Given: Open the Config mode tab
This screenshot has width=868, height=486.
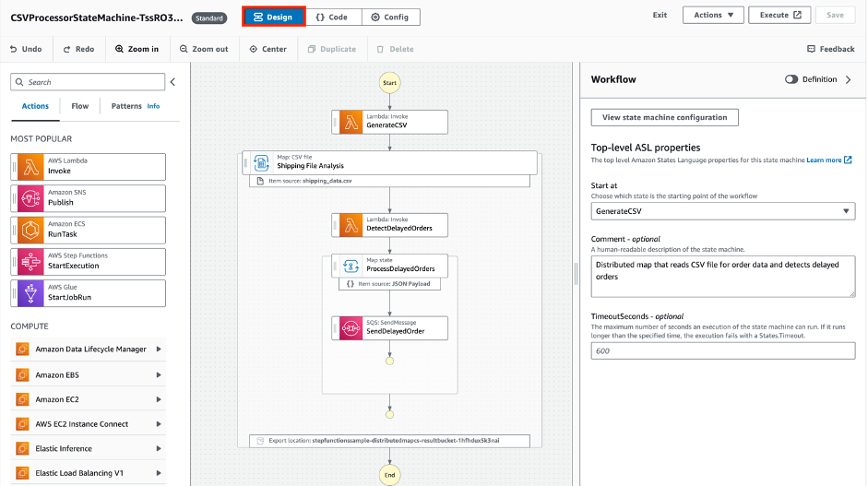Looking at the screenshot, I should 390,18.
